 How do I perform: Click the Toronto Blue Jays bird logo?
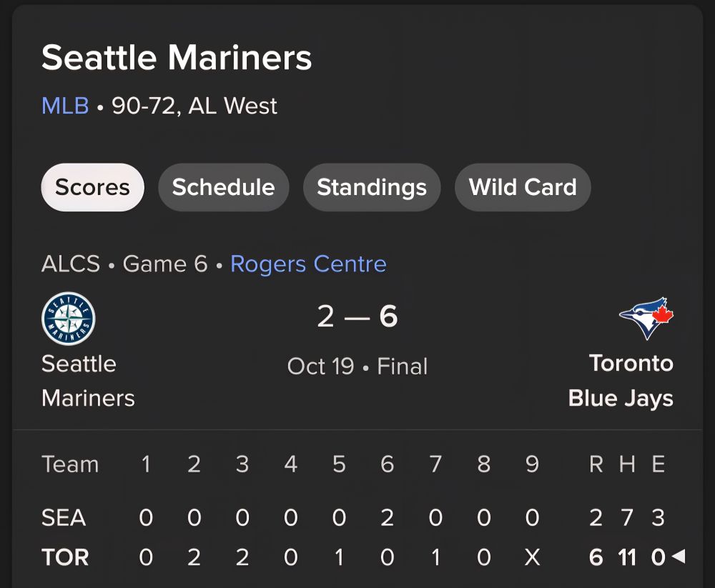[x=644, y=317]
